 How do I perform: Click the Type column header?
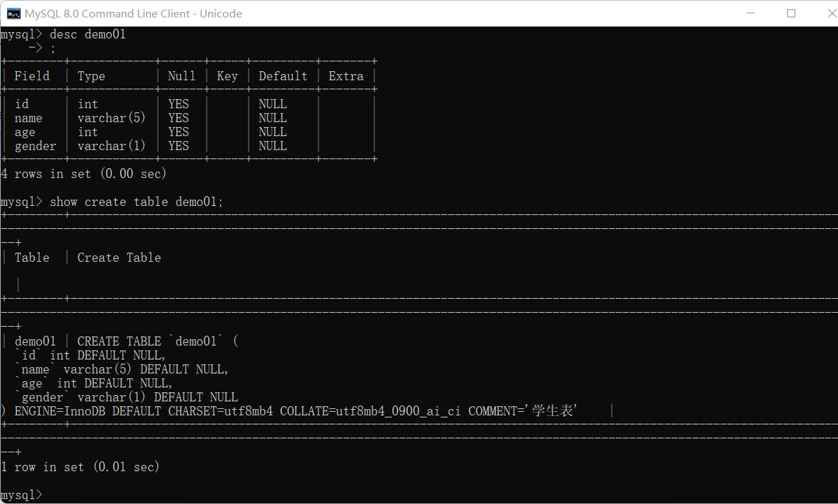[x=91, y=75]
